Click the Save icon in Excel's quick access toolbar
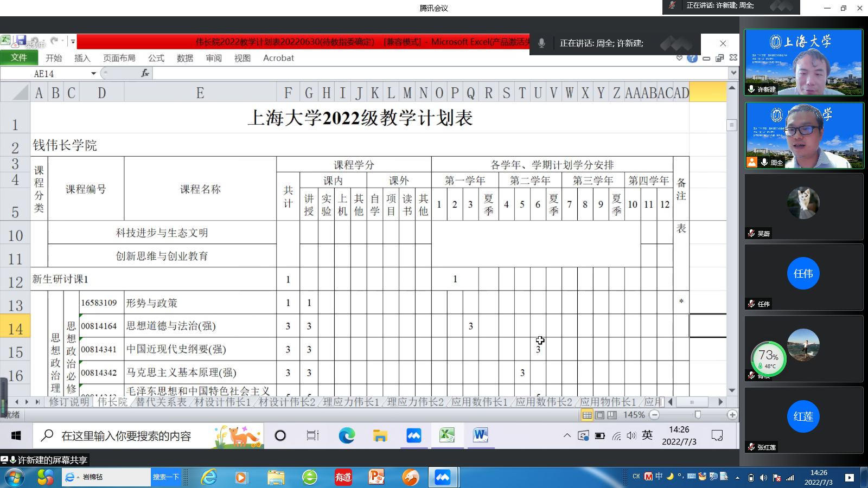This screenshot has width=868, height=488. click(21, 41)
